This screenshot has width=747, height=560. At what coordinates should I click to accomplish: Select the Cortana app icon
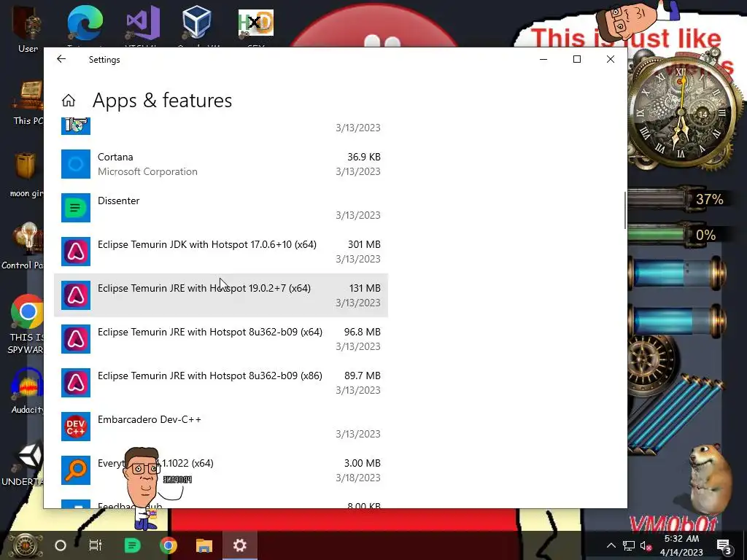76,164
